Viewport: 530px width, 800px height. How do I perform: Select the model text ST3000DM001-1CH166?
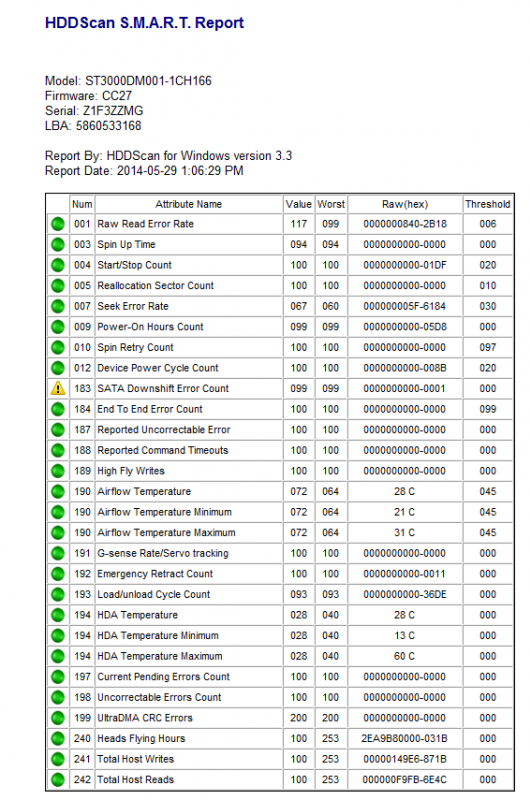click(x=148, y=81)
